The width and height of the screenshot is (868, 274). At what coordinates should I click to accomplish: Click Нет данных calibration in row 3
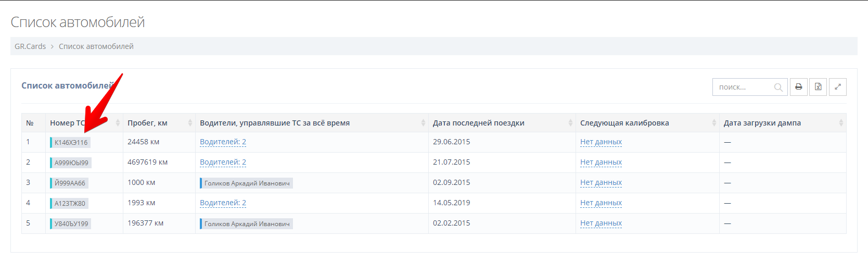coord(601,182)
